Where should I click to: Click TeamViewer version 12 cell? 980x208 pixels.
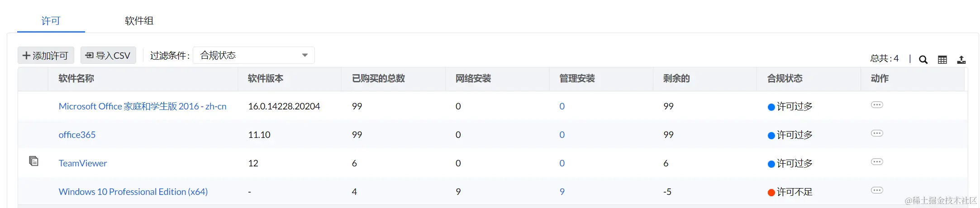point(253,163)
